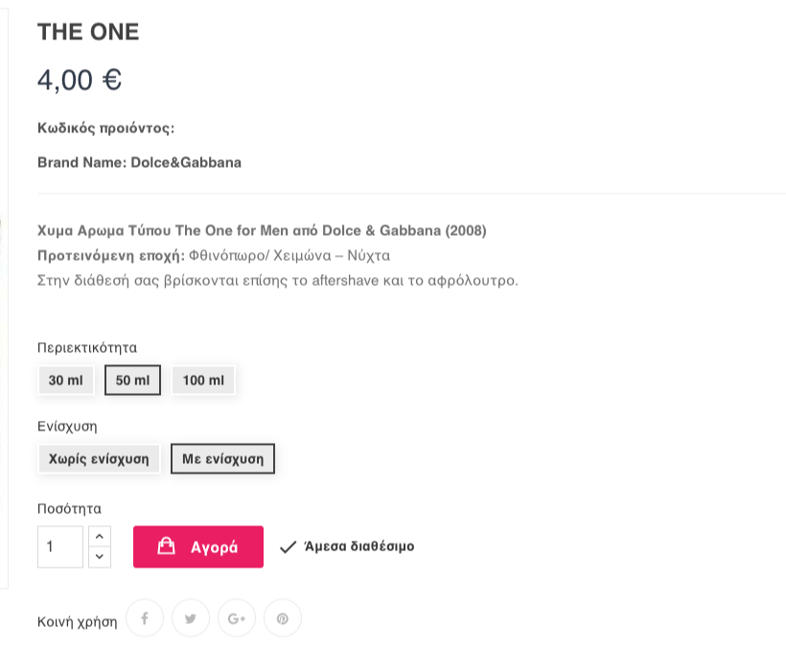The height and width of the screenshot is (672, 786).
Task: Choose the Με ενίσχυση option
Action: (222, 459)
